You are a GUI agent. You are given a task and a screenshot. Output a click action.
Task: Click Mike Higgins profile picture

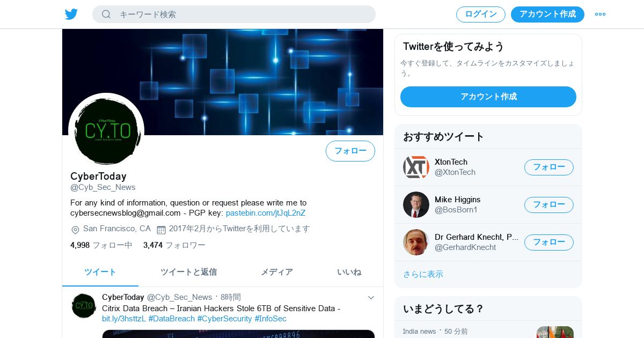pyautogui.click(x=416, y=204)
